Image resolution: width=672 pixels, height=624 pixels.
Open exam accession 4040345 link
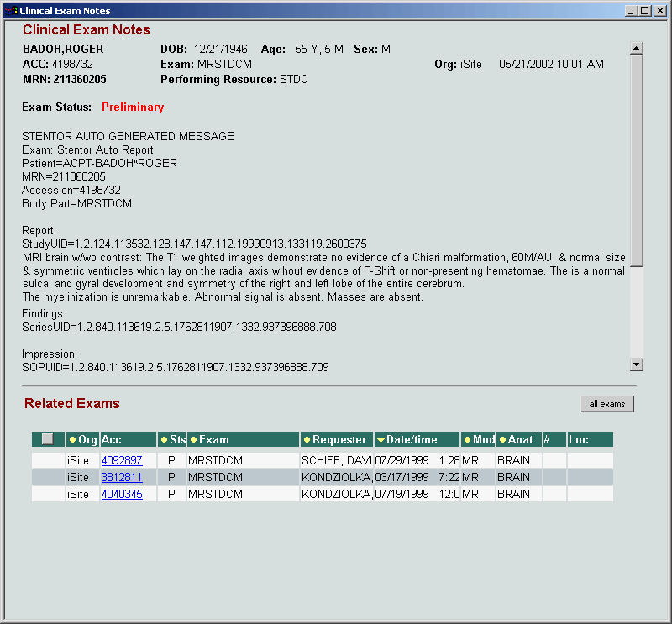(x=122, y=494)
